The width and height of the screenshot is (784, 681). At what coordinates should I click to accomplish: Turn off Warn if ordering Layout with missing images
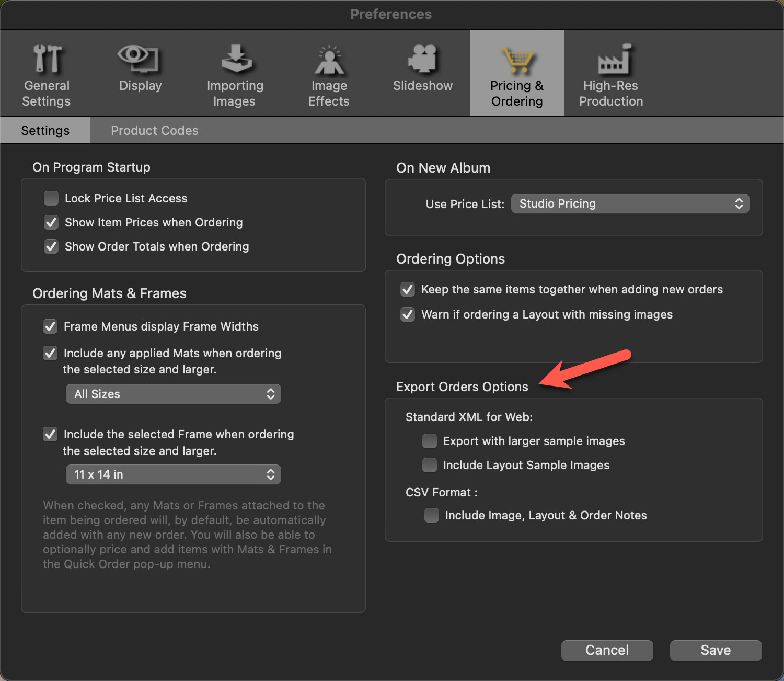coord(408,314)
